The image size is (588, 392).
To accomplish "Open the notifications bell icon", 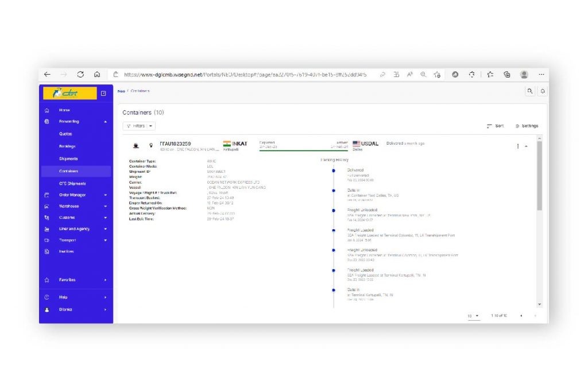I will click(x=541, y=91).
